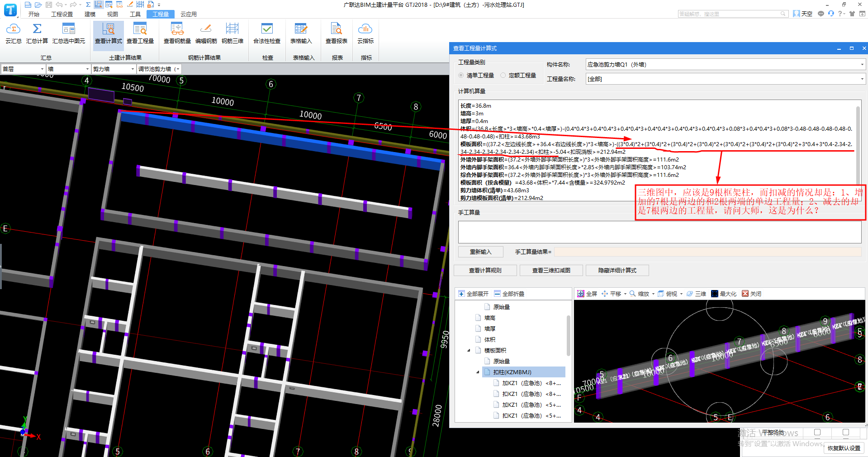This screenshot has width=868, height=457.
Task: Open 调节池剪力墙 component name dropdown
Action: point(159,69)
